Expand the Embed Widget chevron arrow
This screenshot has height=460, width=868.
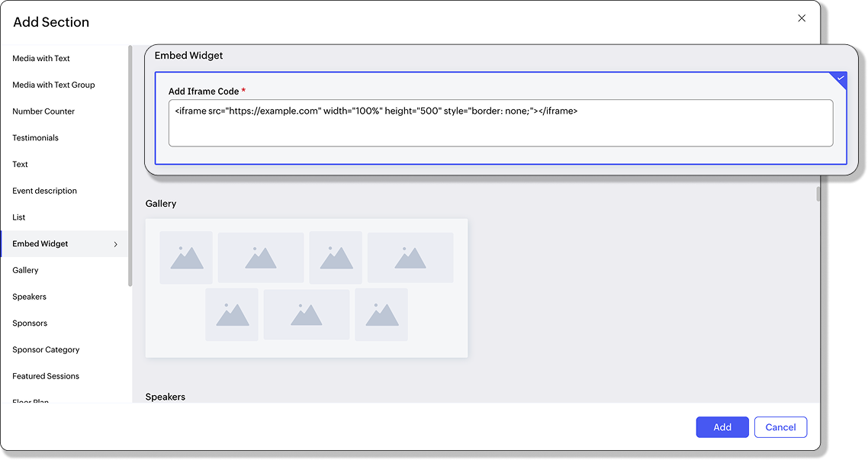point(116,244)
